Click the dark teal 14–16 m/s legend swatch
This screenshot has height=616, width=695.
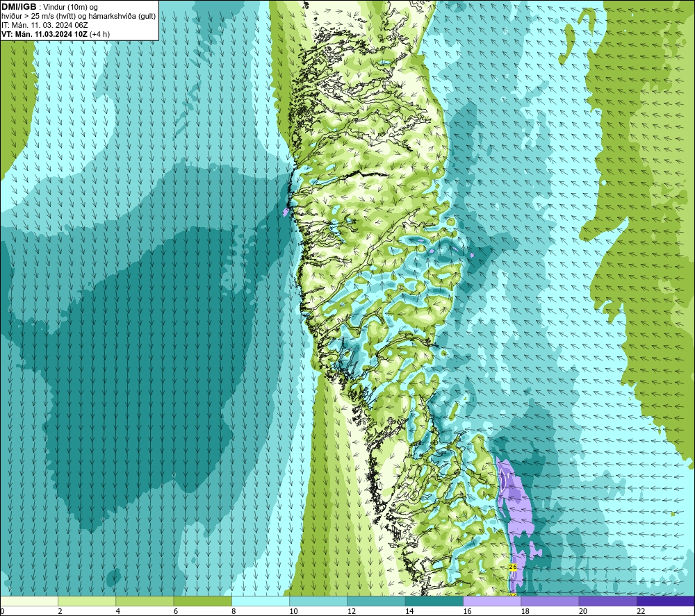[434, 601]
